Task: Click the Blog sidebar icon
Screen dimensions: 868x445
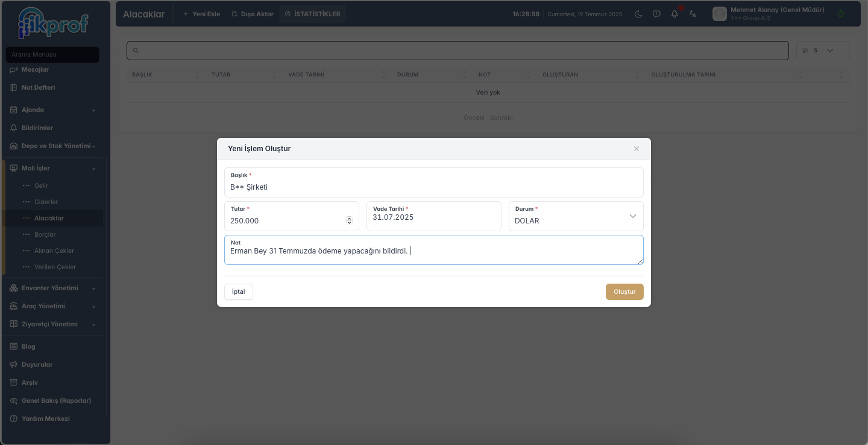Action: 14,346
